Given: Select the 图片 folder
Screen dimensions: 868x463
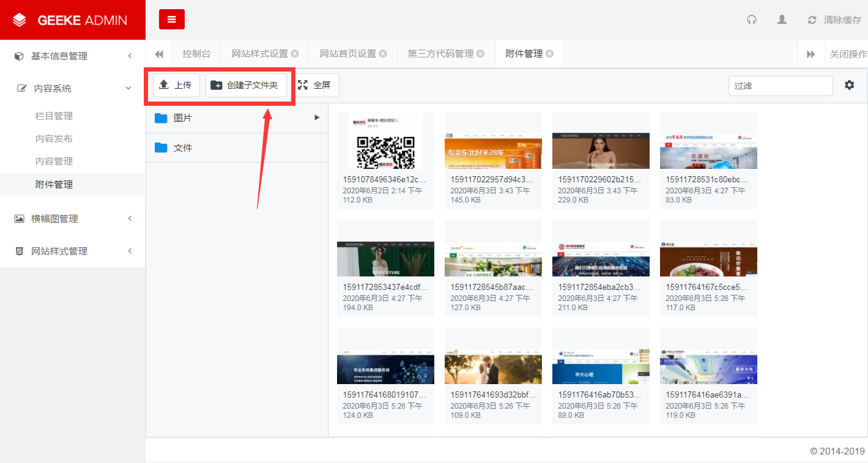Looking at the screenshot, I should click(x=237, y=117).
